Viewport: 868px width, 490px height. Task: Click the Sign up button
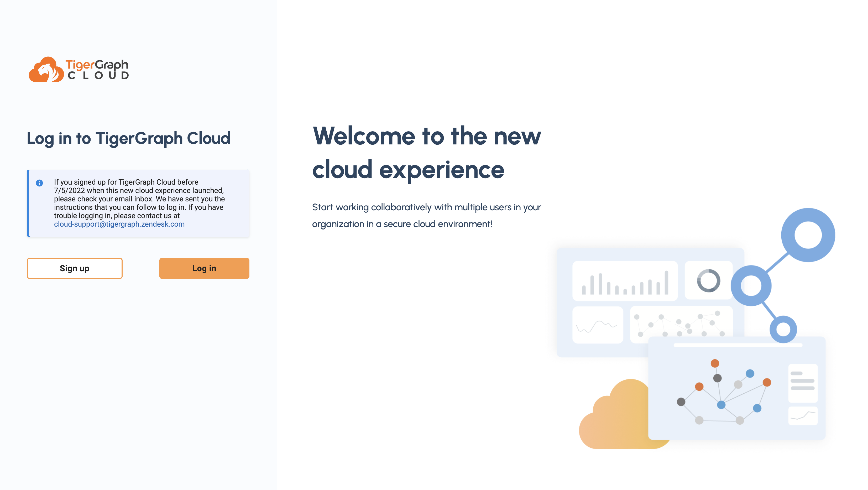click(x=75, y=268)
